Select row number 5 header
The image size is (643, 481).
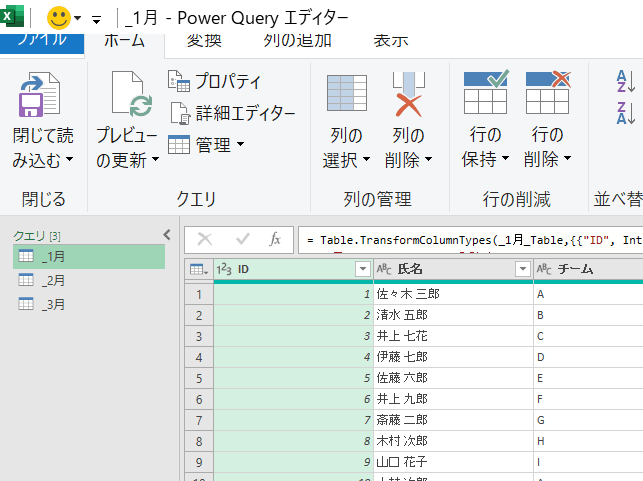click(x=199, y=378)
